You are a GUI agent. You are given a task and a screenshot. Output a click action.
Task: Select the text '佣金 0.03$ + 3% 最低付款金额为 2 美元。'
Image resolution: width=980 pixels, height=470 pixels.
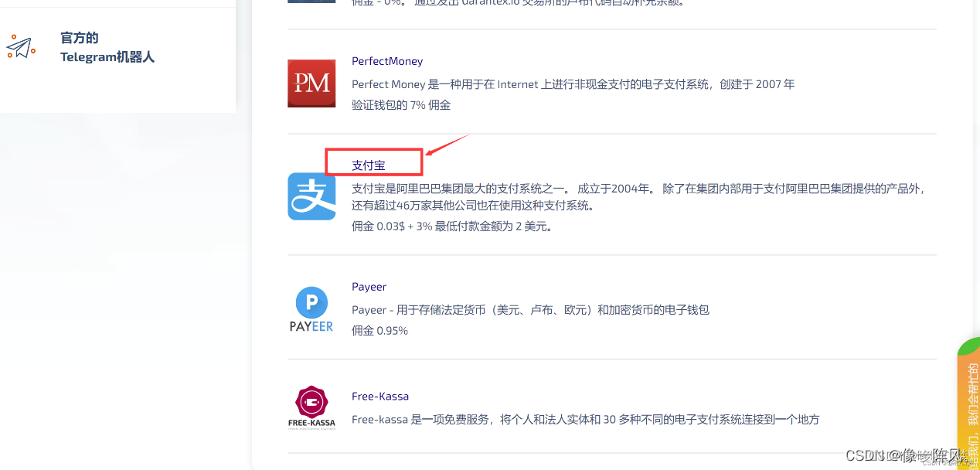453,226
